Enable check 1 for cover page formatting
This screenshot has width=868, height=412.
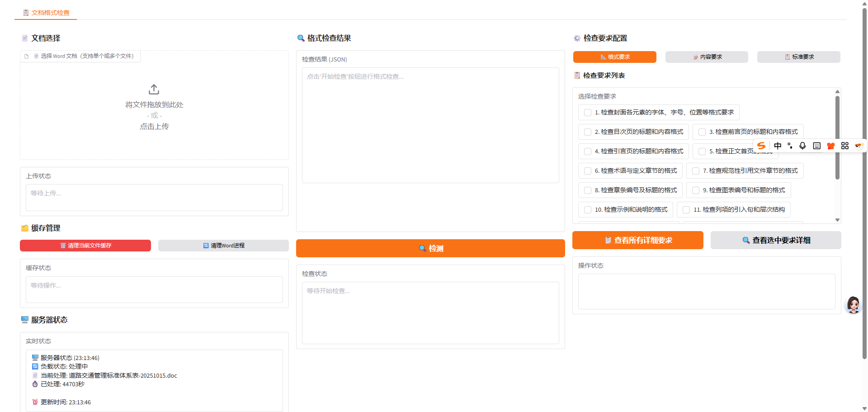(x=588, y=113)
